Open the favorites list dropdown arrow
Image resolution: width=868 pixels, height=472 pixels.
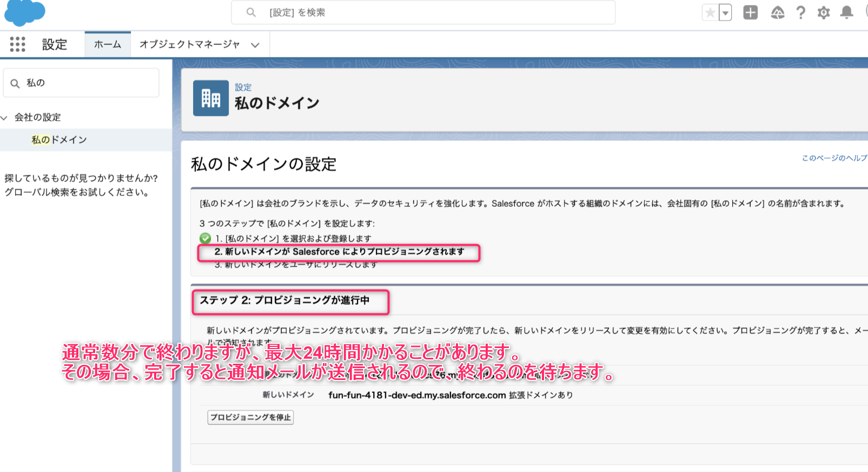725,12
